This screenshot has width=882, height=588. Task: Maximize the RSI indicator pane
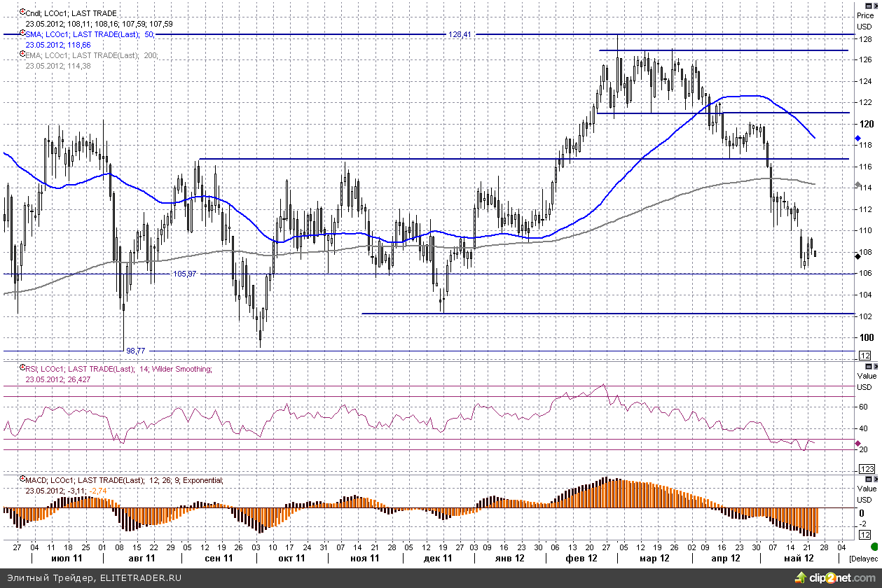coord(869,366)
